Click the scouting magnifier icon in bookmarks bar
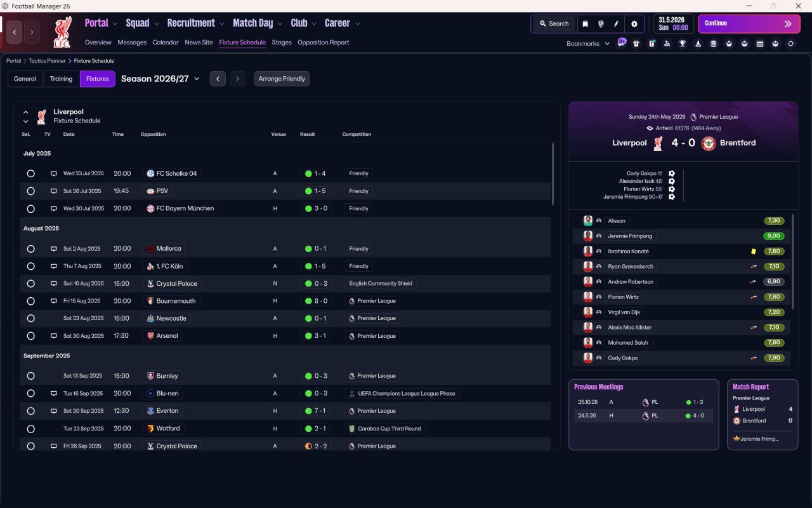The width and height of the screenshot is (812, 508). (x=667, y=44)
